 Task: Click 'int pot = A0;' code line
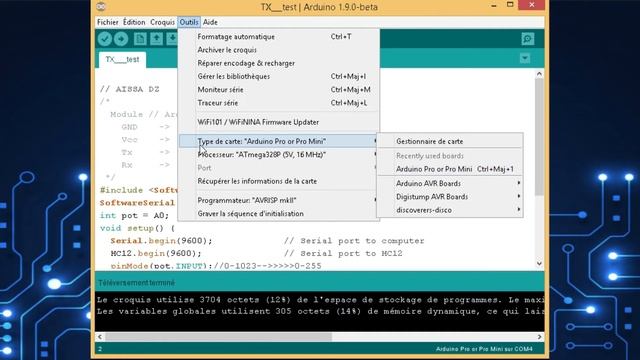pos(134,216)
